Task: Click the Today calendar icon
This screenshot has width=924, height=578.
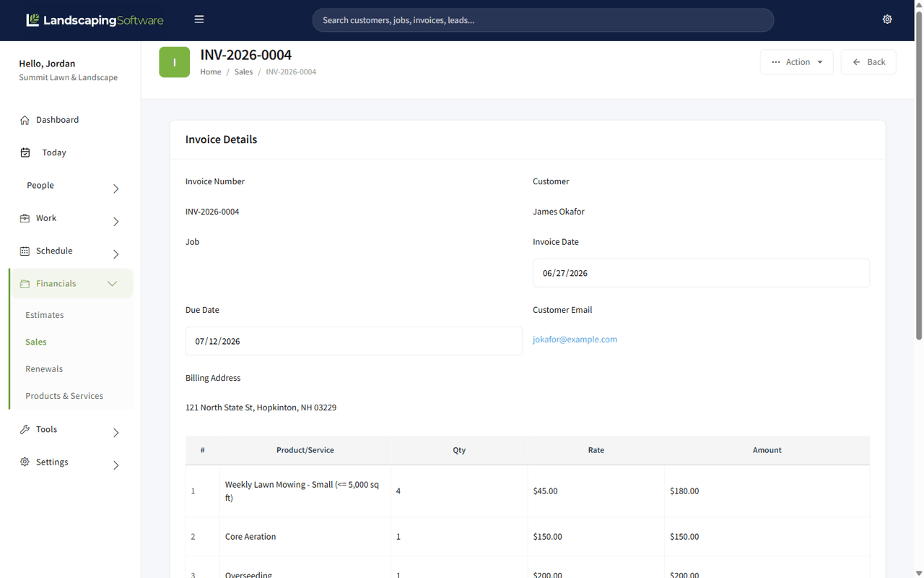Action: click(x=25, y=152)
